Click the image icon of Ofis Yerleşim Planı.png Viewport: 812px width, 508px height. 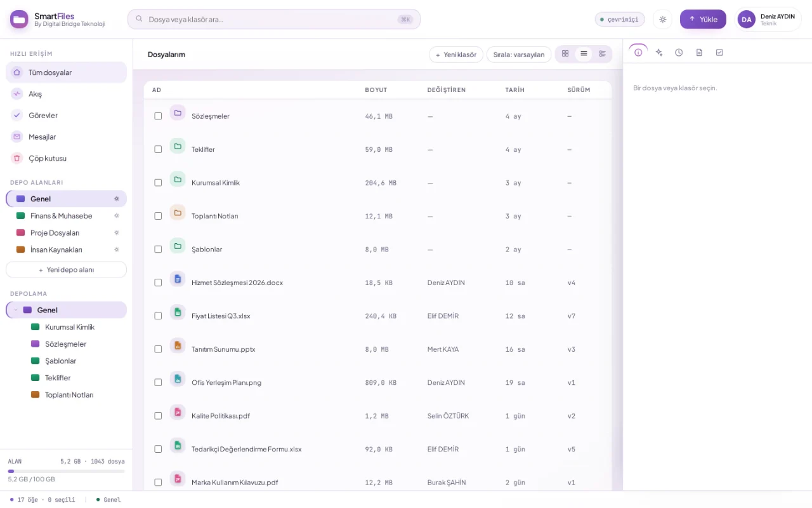(178, 379)
